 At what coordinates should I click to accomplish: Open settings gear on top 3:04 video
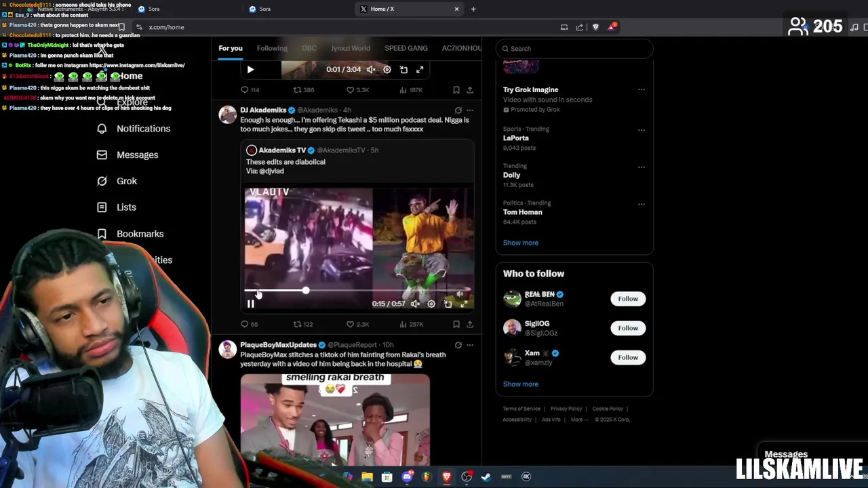(x=387, y=69)
